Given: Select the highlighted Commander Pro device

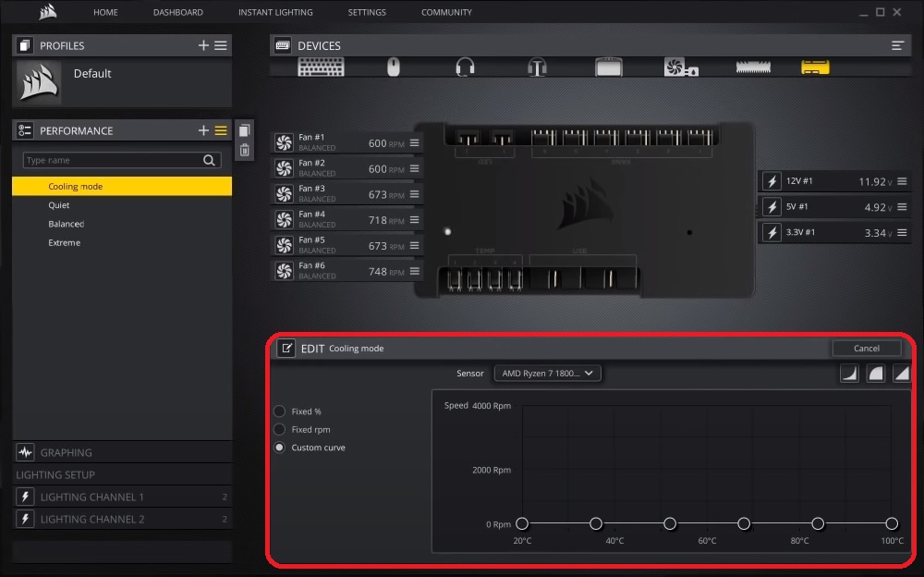Looking at the screenshot, I should tap(814, 67).
